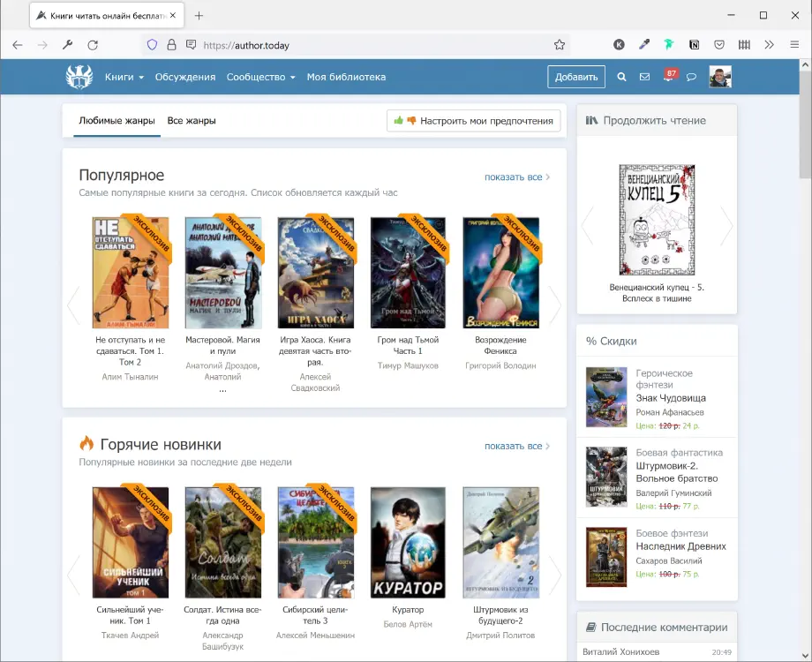The image size is (812, 662).
Task: Click показать все link for Популярное
Action: tap(513, 177)
